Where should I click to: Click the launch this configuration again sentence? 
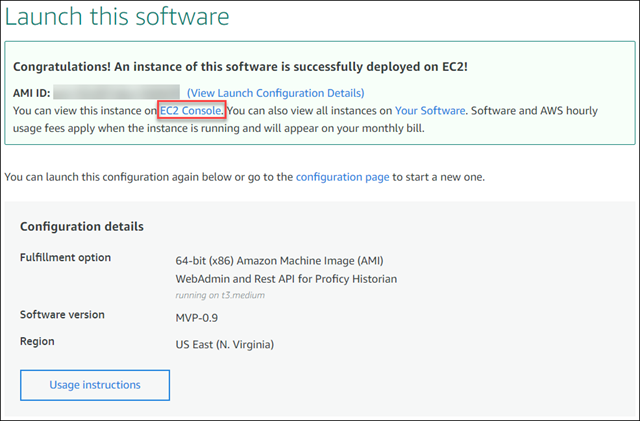coord(244,177)
